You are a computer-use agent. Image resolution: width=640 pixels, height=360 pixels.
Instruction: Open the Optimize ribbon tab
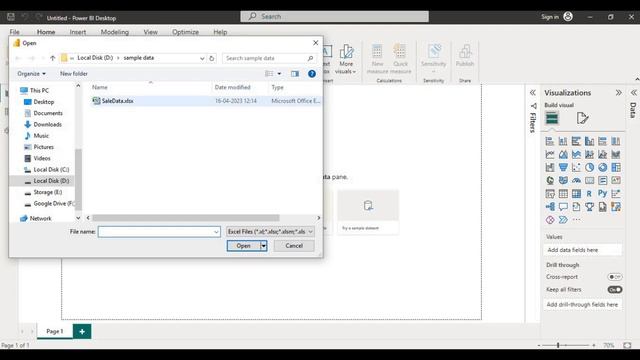tap(185, 32)
